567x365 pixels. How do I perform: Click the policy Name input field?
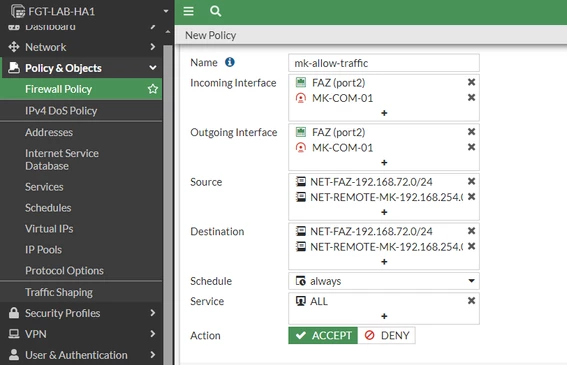384,63
